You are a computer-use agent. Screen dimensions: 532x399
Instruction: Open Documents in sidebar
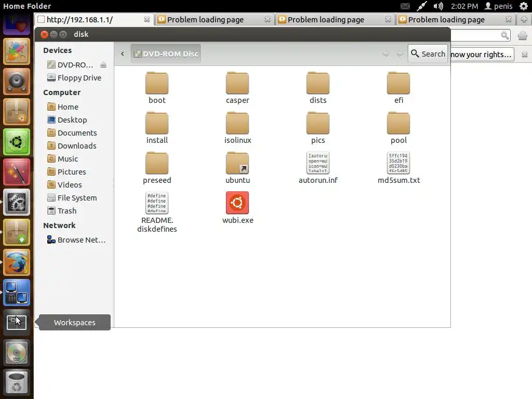[x=72, y=132]
